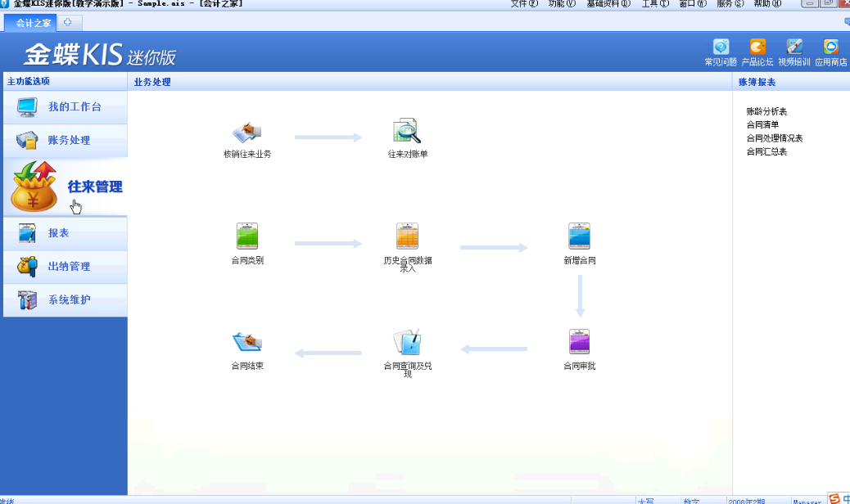Screen dimensions: 850x504
Task: Add a new tab with plus button
Action: pyautogui.click(x=68, y=23)
